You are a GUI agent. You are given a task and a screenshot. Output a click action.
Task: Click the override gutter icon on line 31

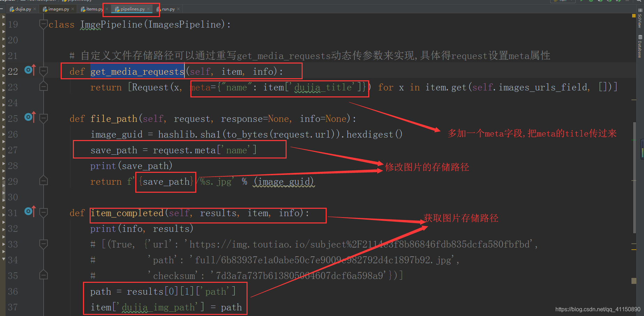[30, 212]
